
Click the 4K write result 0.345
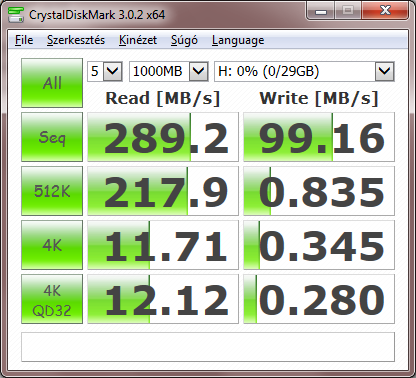point(319,245)
